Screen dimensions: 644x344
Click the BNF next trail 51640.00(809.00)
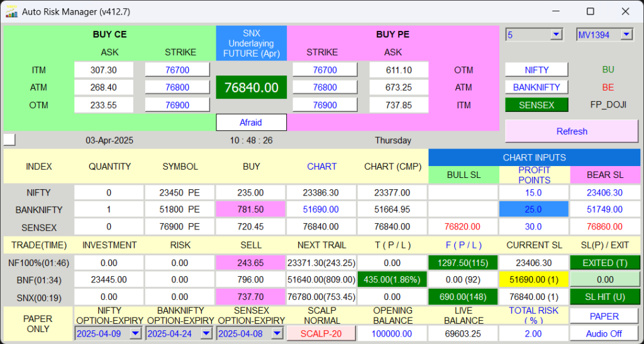click(321, 280)
